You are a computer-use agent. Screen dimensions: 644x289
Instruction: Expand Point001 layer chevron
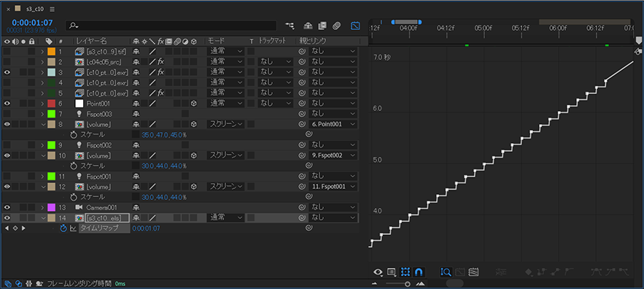pyautogui.click(x=42, y=103)
